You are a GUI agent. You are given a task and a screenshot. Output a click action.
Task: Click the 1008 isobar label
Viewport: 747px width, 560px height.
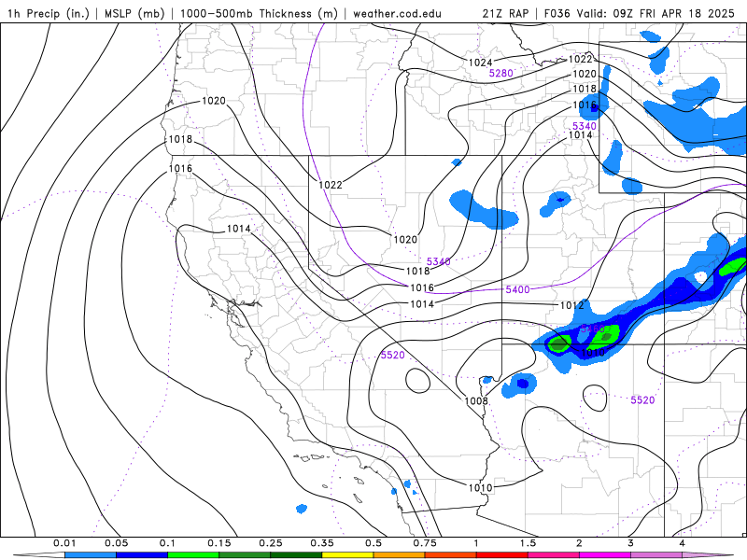[x=476, y=400]
